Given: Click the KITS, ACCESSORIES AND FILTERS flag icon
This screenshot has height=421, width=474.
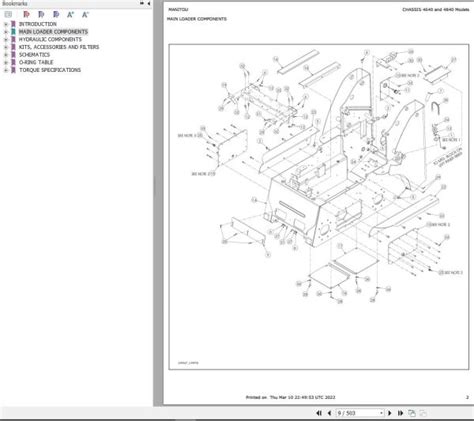Looking at the screenshot, I should pyautogui.click(x=13, y=47).
